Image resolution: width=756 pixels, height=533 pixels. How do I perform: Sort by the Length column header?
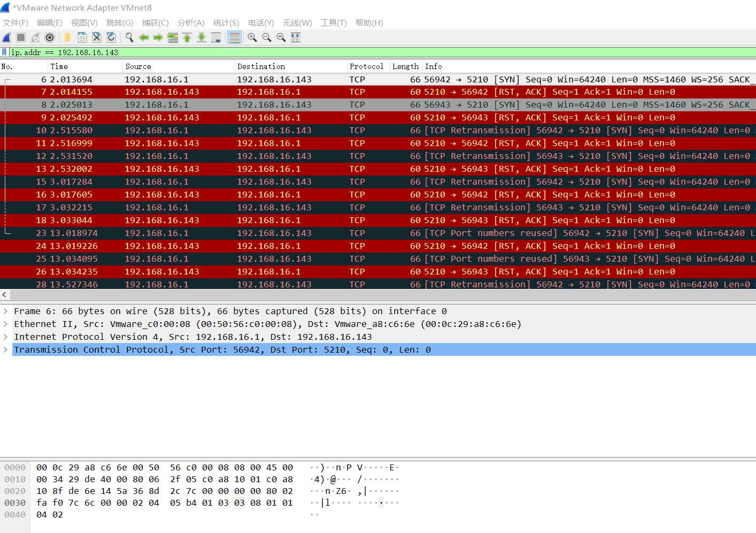[x=405, y=66]
